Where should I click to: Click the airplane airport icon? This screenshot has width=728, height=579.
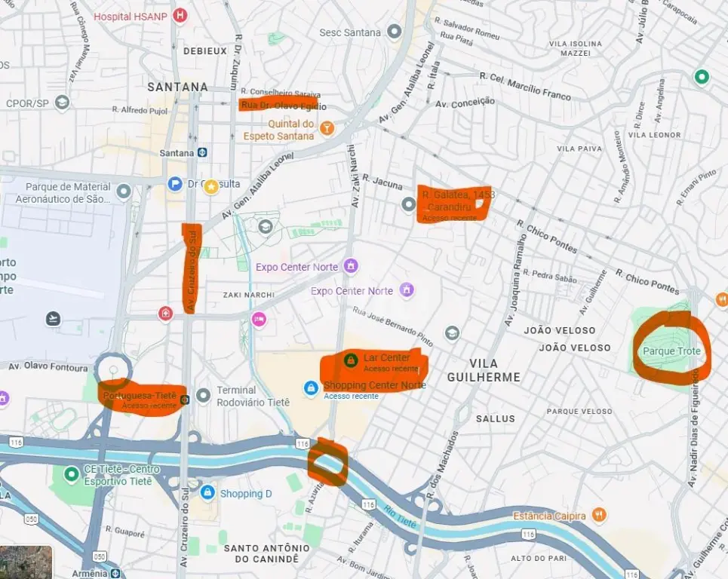tap(53, 319)
